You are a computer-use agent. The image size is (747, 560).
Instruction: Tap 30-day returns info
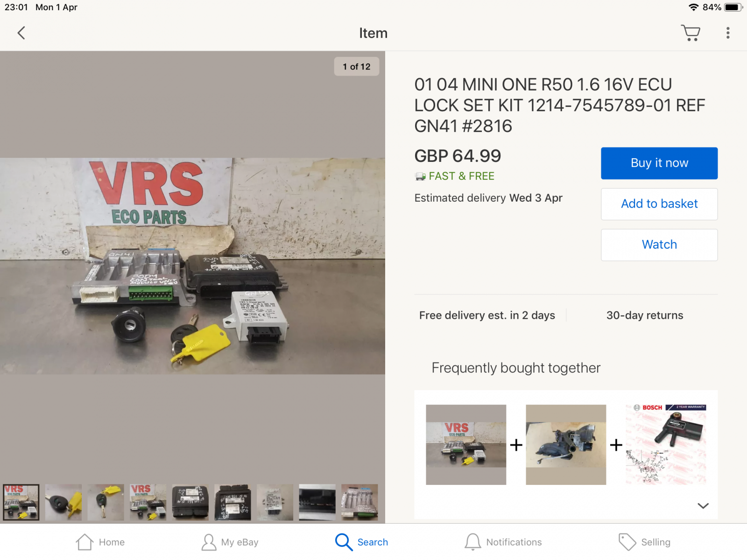click(x=645, y=315)
